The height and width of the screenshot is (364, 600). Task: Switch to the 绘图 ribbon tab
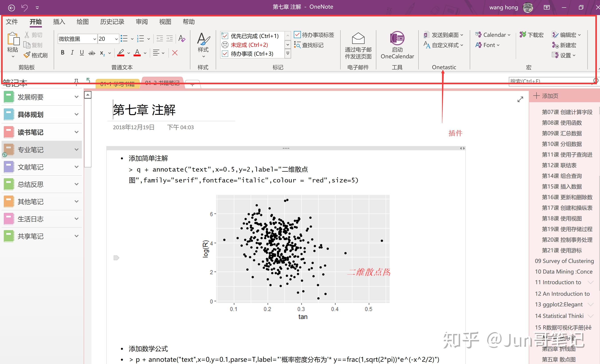[82, 22]
